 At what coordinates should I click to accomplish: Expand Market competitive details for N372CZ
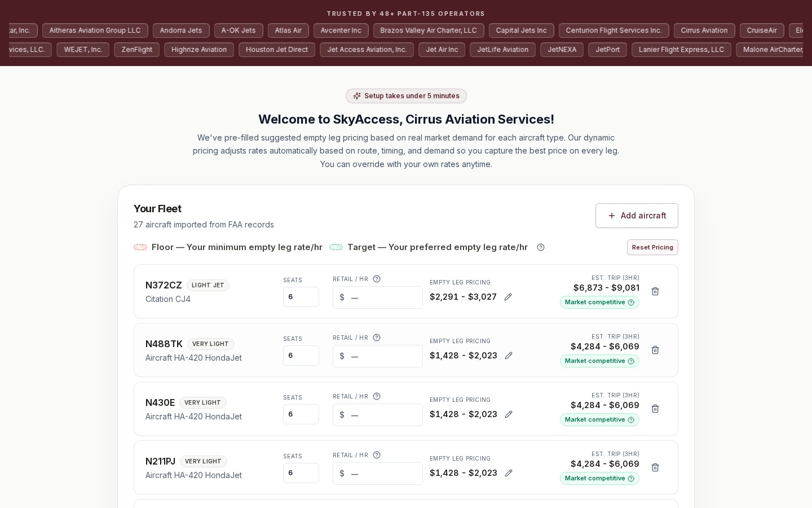[x=631, y=303]
